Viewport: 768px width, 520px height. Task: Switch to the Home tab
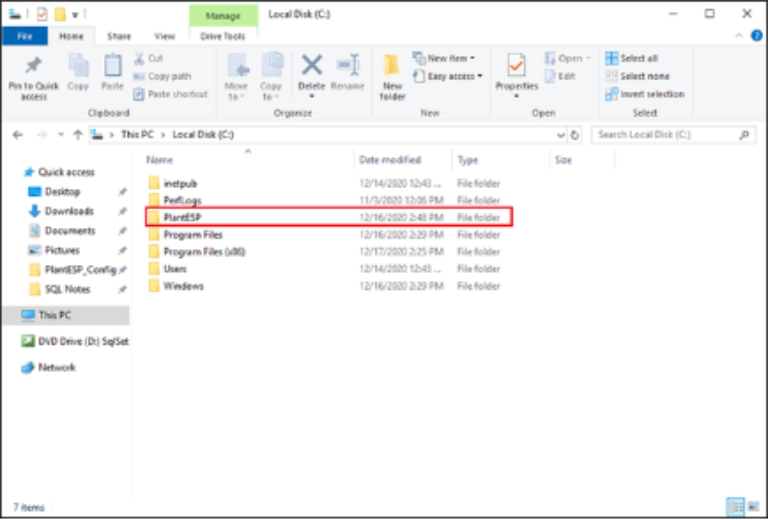pos(72,36)
